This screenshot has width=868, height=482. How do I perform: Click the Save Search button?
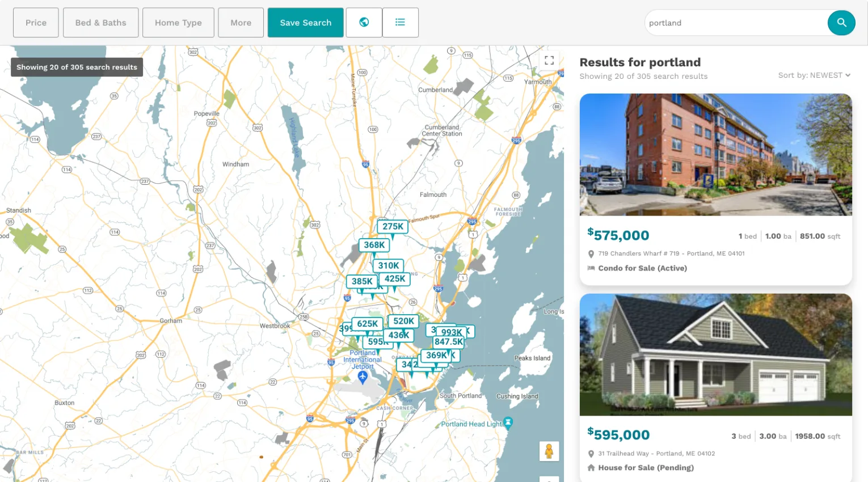coord(305,23)
